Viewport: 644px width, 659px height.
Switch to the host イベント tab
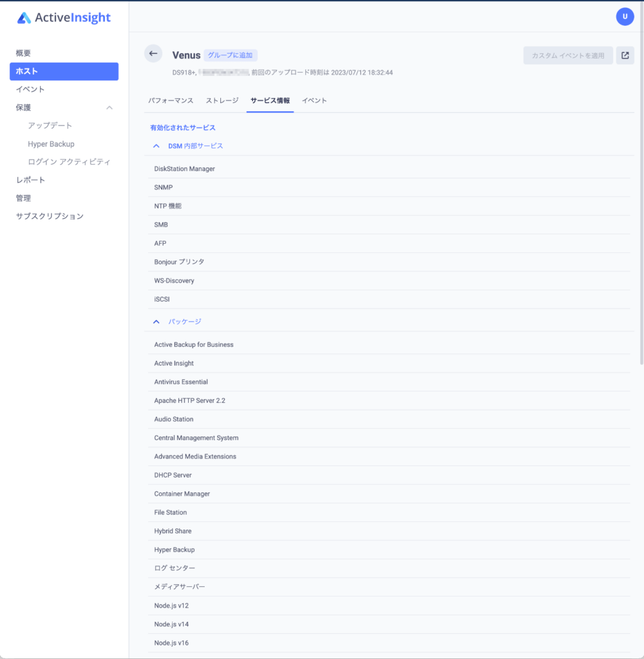[314, 101]
